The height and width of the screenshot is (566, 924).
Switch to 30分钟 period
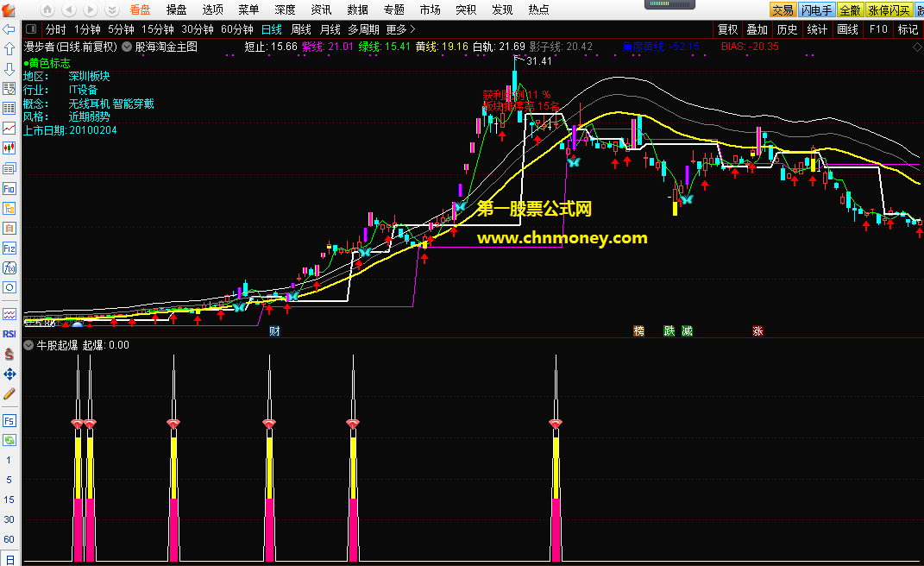click(198, 29)
